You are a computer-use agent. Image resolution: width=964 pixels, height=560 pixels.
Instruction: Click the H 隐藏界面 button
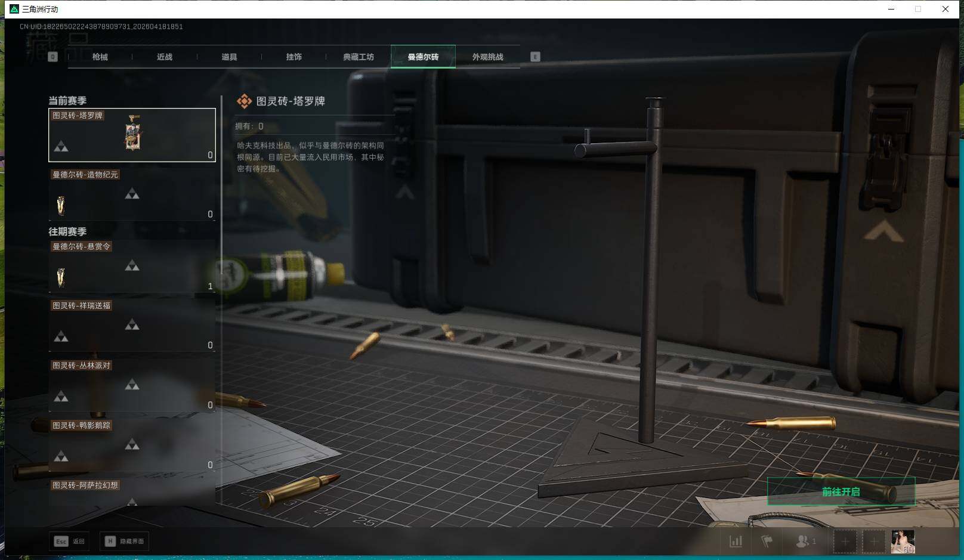click(x=125, y=542)
